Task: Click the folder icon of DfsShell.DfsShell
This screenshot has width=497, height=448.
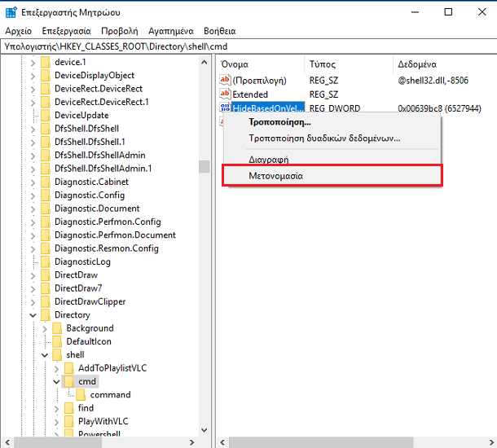Action: click(46, 129)
